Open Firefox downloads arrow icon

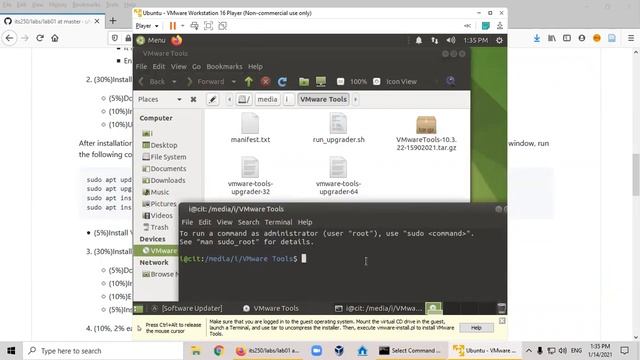coord(537,38)
